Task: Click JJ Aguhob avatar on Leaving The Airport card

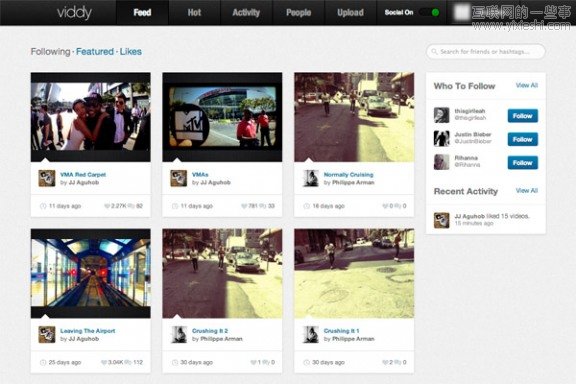Action: pos(47,334)
